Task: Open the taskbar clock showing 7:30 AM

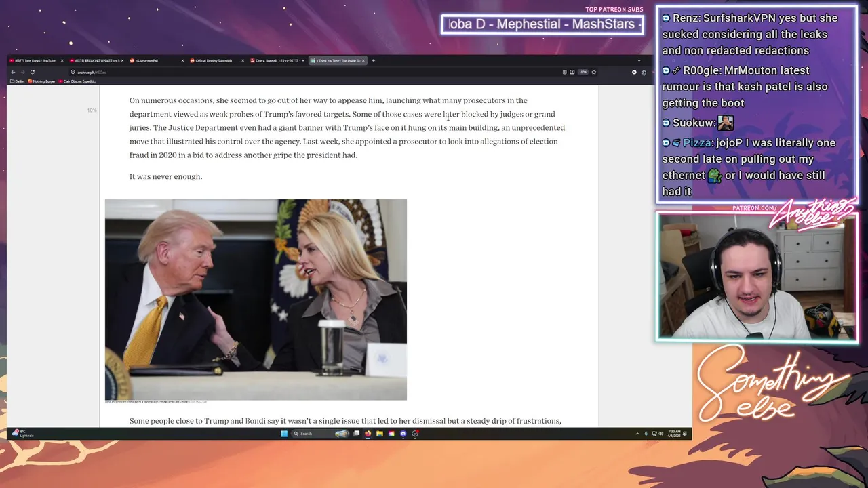Action: coord(675,434)
